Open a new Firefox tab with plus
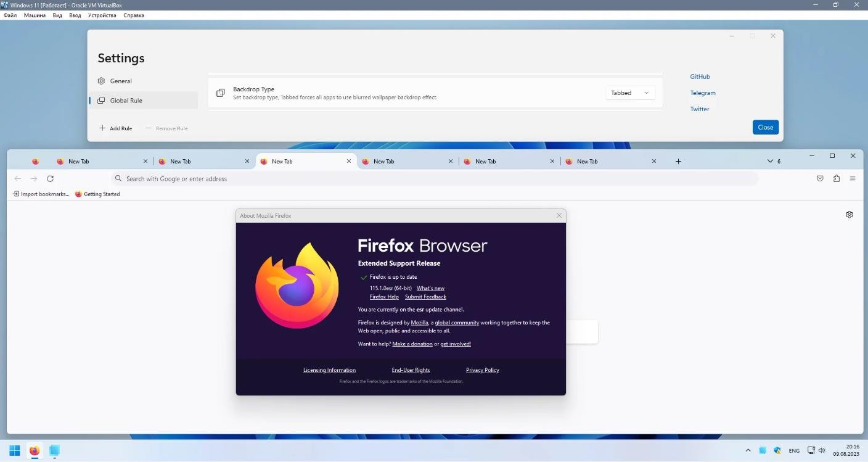The image size is (868, 462). click(x=678, y=161)
